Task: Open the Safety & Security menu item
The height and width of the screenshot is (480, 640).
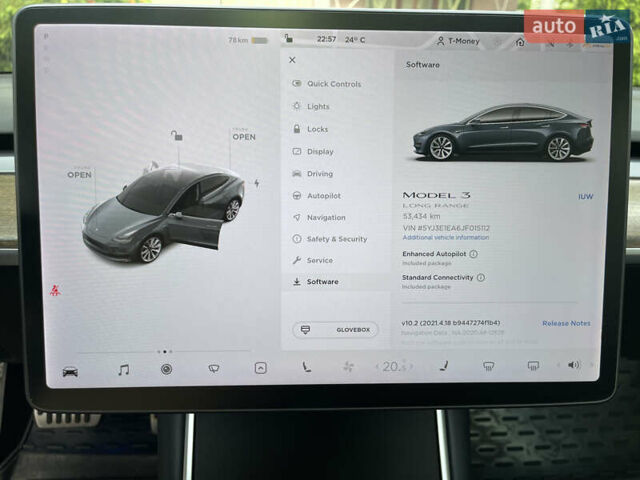Action: (x=336, y=239)
